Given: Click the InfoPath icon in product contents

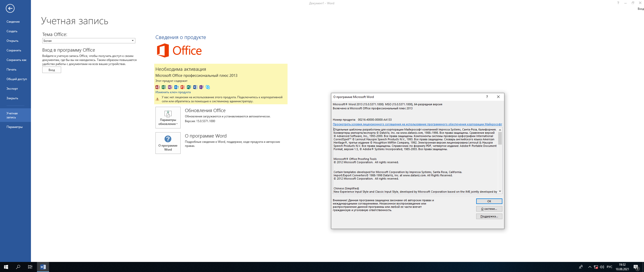Looking at the screenshot, I should pyautogui.click(x=202, y=87).
